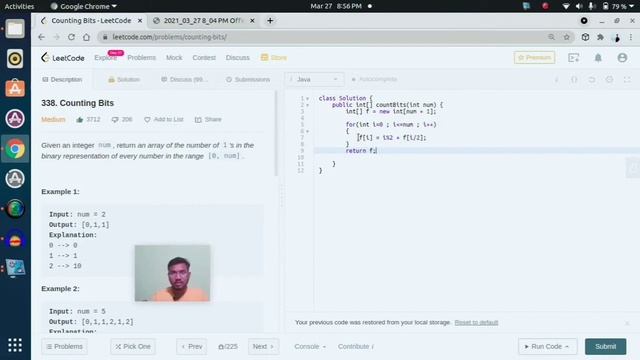Open the clock and calendar menu
This screenshot has width=640, height=360.
(336, 6)
